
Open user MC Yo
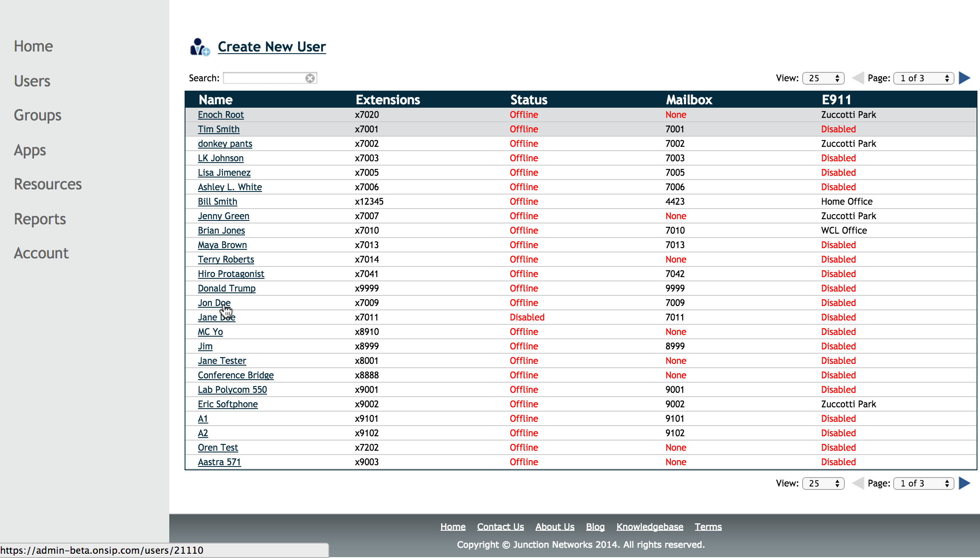tap(210, 332)
